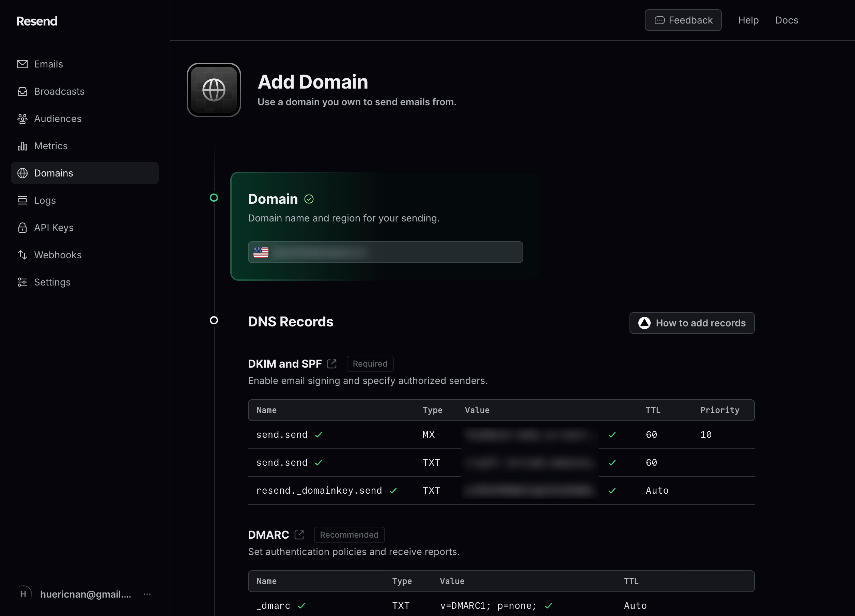Go to Audiences page
Viewport: 855px width, 616px height.
point(85,119)
